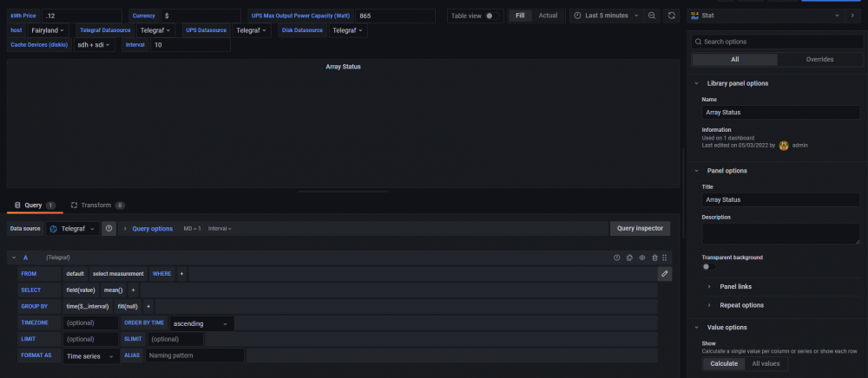The height and width of the screenshot is (378, 868).
Task: Click the admin user avatar
Action: [783, 146]
